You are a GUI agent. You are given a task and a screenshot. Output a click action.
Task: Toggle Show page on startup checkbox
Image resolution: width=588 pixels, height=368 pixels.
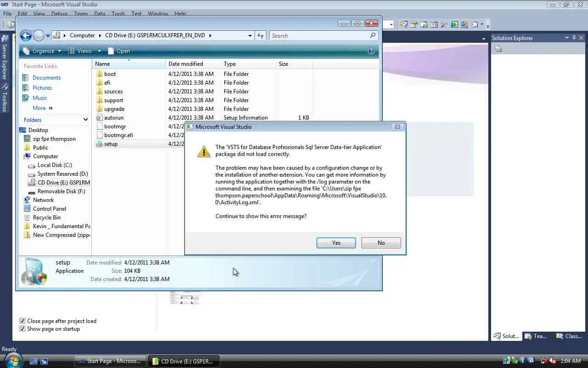click(22, 329)
